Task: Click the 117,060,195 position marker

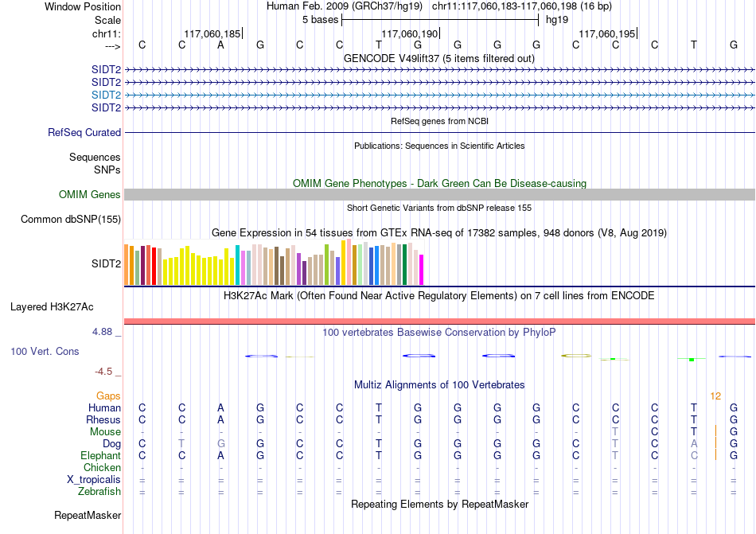Action: (x=607, y=33)
